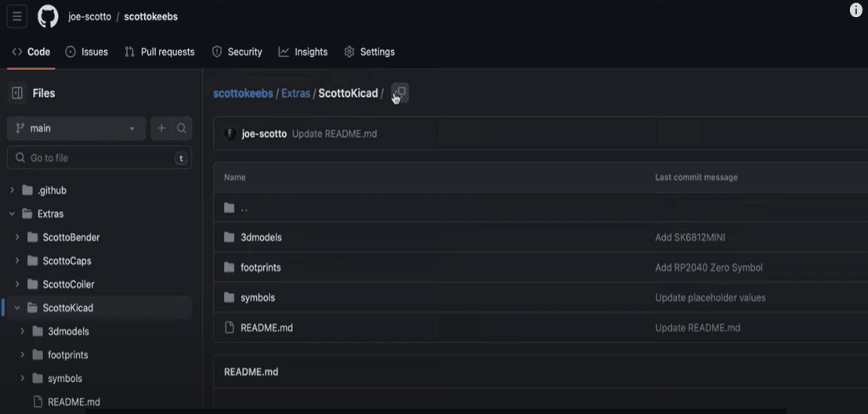Click the plus icon to add file
Image resolution: width=868 pixels, height=414 pixels.
pyautogui.click(x=161, y=128)
